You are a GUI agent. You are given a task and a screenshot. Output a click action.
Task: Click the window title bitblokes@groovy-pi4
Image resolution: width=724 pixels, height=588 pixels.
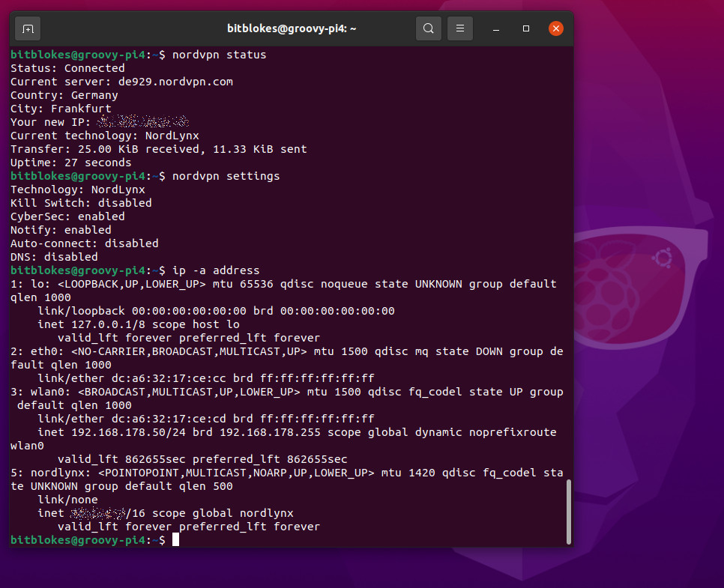(292, 28)
